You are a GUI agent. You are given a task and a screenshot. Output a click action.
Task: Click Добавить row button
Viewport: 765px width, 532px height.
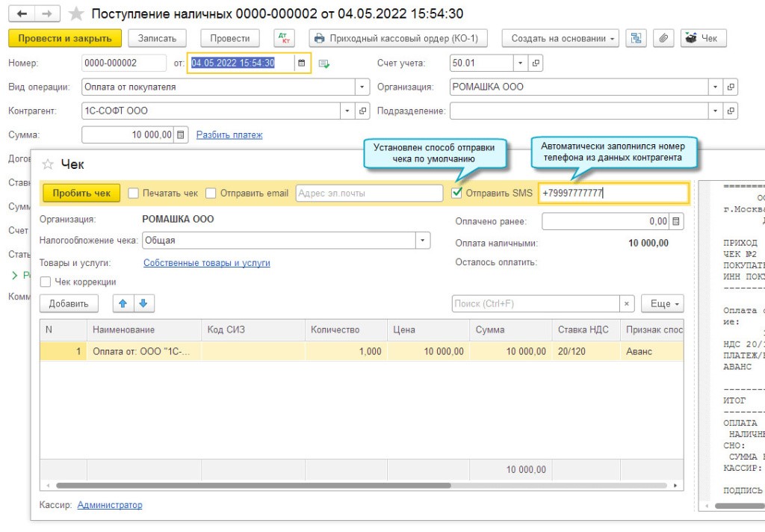[69, 303]
